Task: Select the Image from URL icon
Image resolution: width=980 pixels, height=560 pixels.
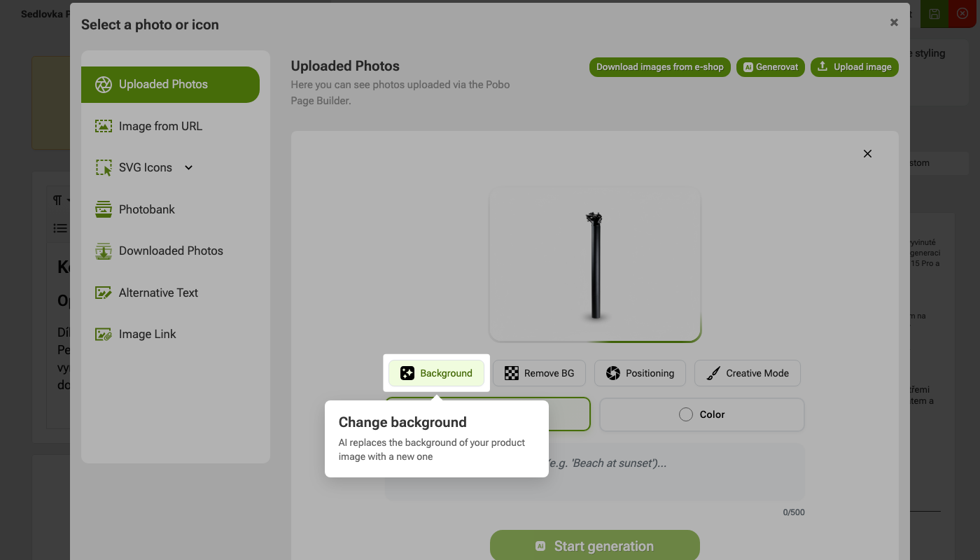Action: click(x=104, y=126)
